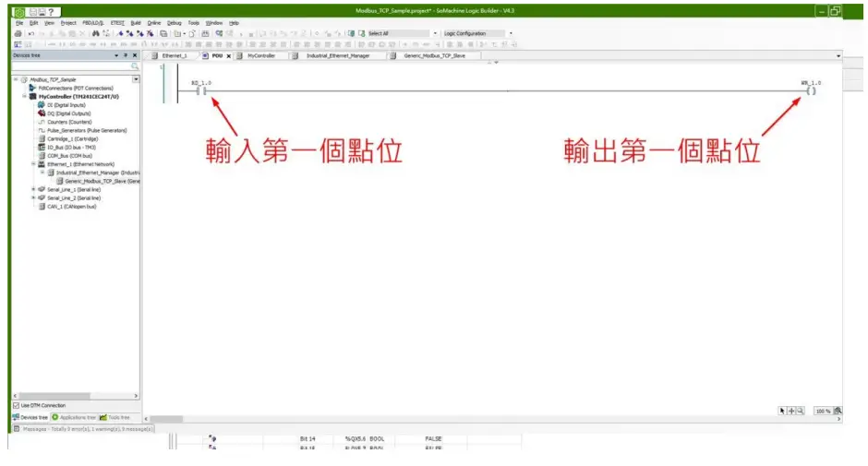
Task: Open the Logic Configuration dropdown
Action: click(x=511, y=33)
